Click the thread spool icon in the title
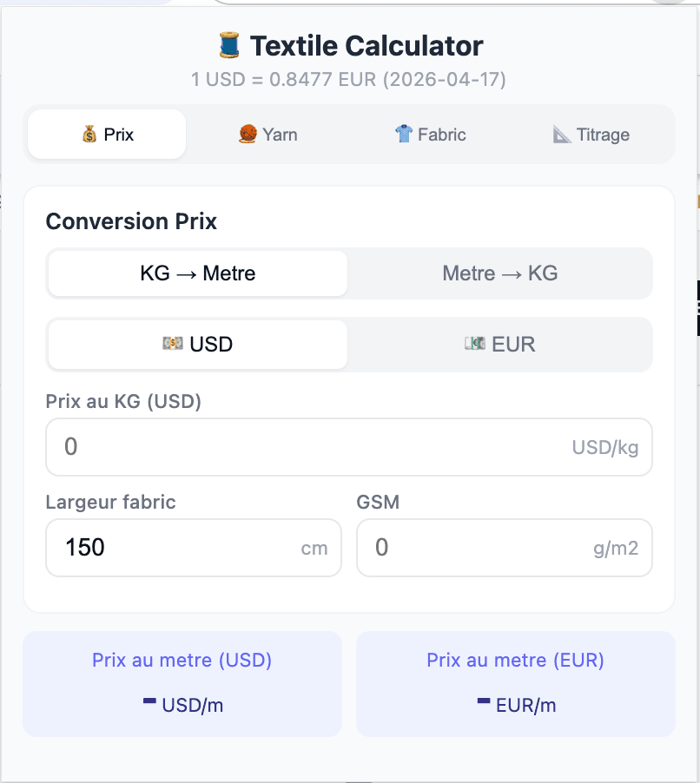Screen dimensions: 700x783 click(x=229, y=45)
